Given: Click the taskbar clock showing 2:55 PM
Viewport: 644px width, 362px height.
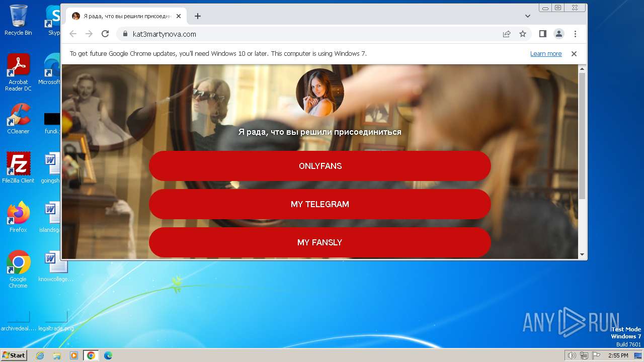Looking at the screenshot, I should tap(618, 355).
